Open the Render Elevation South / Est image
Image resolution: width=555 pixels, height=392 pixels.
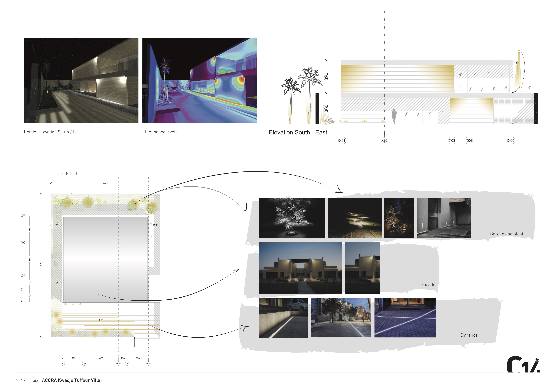tap(81, 80)
